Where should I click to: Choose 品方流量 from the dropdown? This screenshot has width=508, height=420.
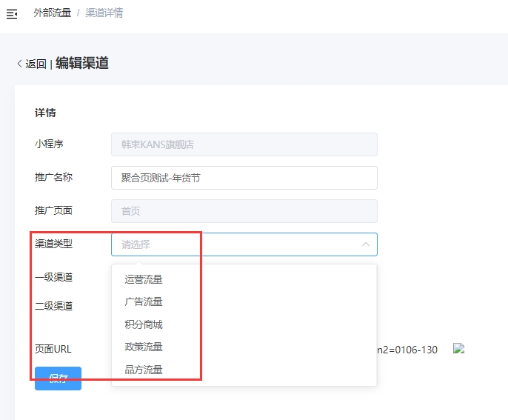tap(144, 370)
